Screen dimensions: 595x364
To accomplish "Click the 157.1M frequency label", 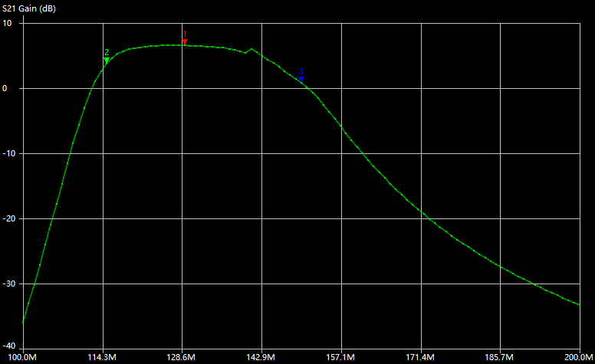I will coord(340,357).
